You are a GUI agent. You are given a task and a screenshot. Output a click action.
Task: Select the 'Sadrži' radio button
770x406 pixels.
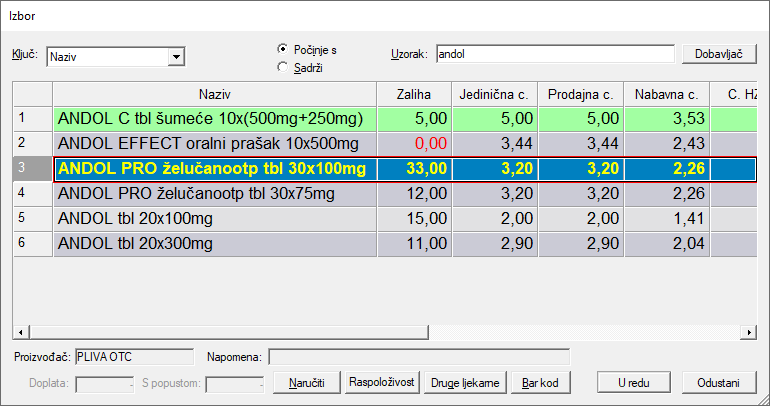click(283, 67)
